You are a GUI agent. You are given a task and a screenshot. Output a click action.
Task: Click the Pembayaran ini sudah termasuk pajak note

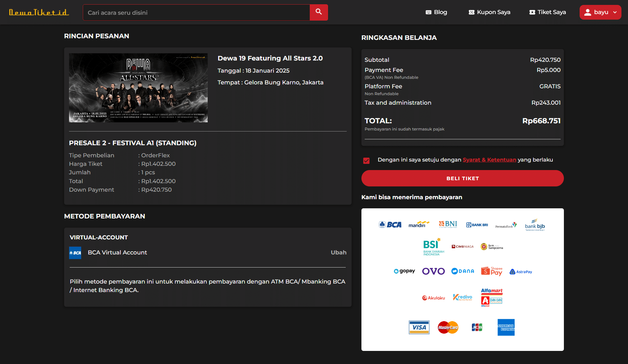[405, 129]
